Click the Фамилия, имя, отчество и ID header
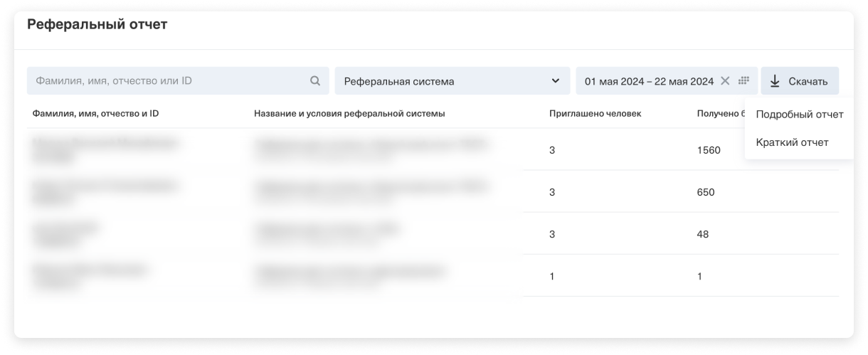868x355 pixels. click(x=95, y=114)
